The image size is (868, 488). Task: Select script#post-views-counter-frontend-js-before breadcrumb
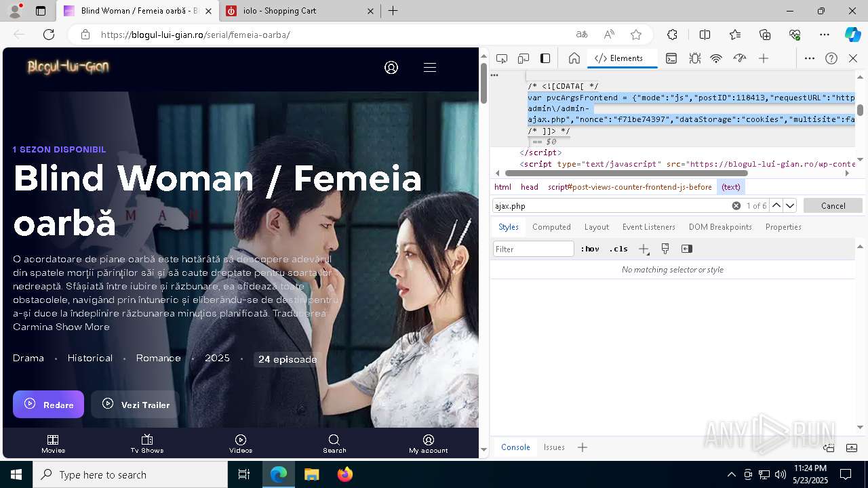630,187
